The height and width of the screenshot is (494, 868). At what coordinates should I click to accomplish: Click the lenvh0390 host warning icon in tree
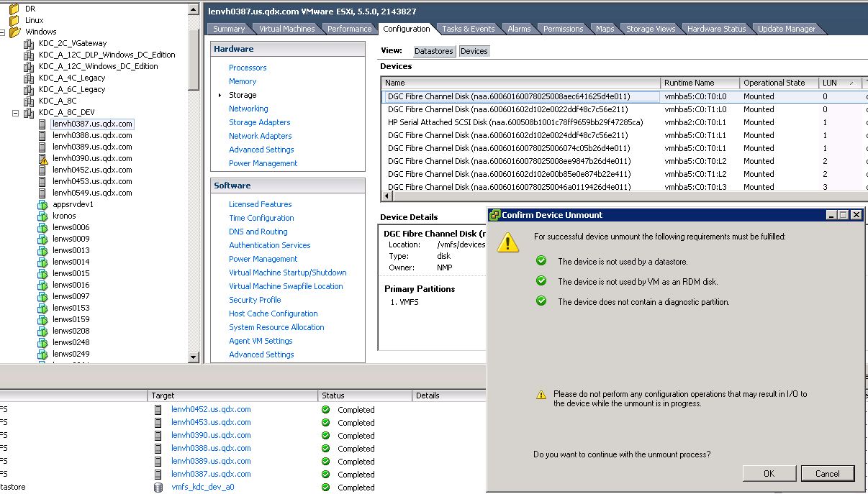coord(43,158)
